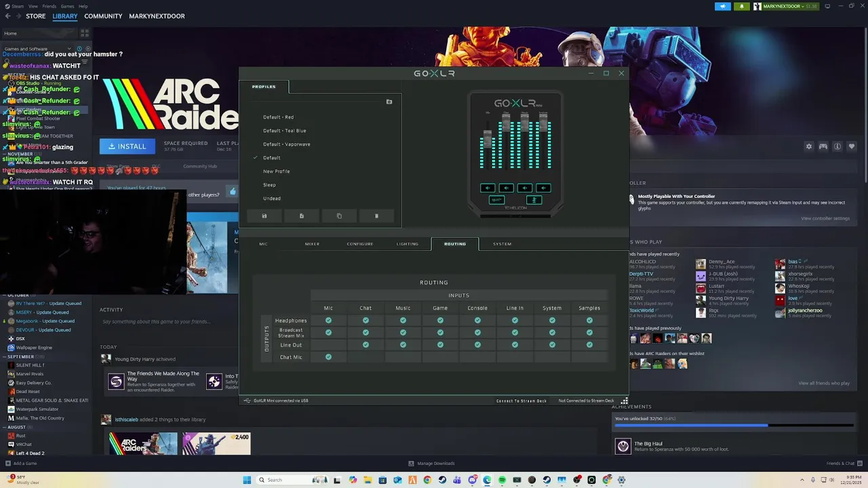This screenshot has width=868, height=488.
Task: Open Steam game settings gear icon
Action: [x=808, y=146]
